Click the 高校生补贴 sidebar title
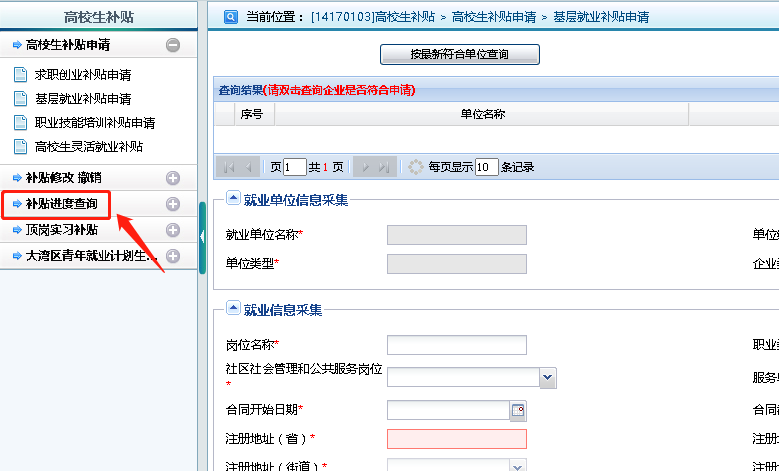 click(98, 17)
